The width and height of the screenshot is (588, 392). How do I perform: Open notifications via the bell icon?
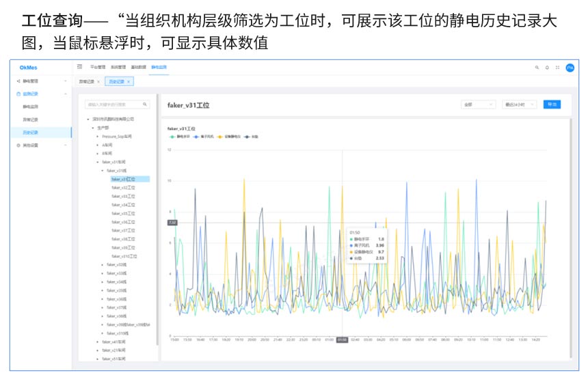tap(547, 68)
